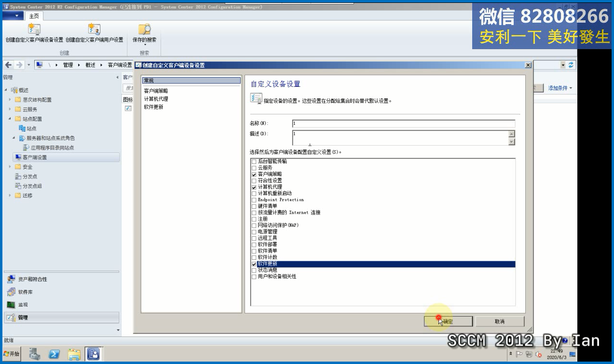
Task: Click the 开始 Start button
Action: point(12,354)
